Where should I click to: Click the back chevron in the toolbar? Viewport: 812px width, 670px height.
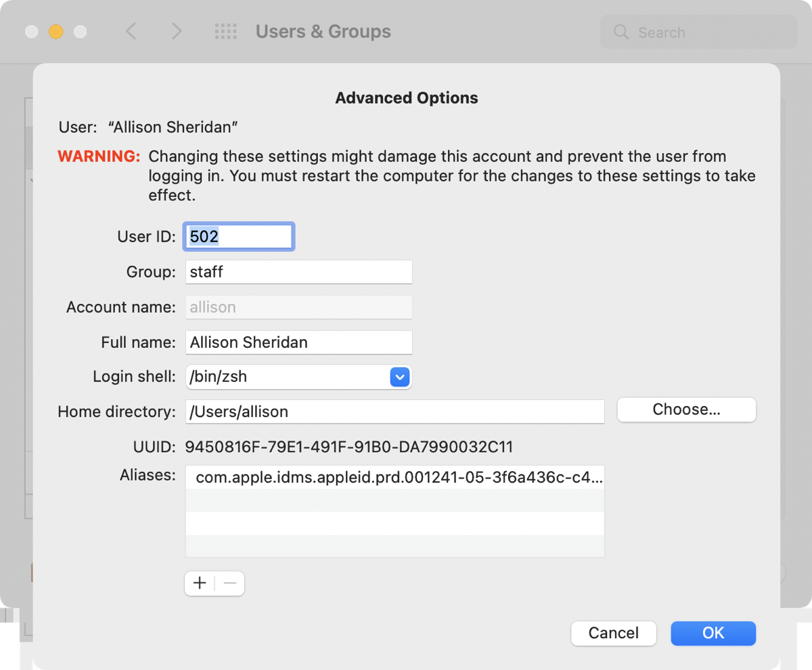point(131,31)
